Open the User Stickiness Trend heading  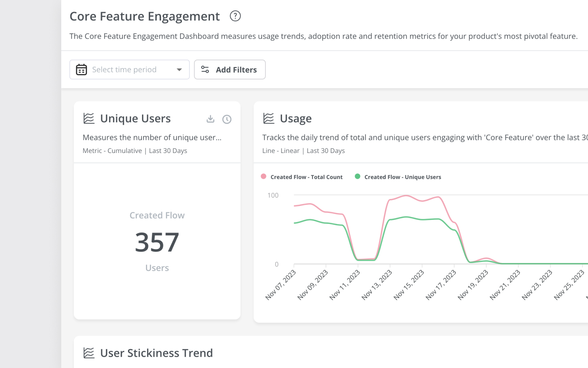tap(156, 353)
